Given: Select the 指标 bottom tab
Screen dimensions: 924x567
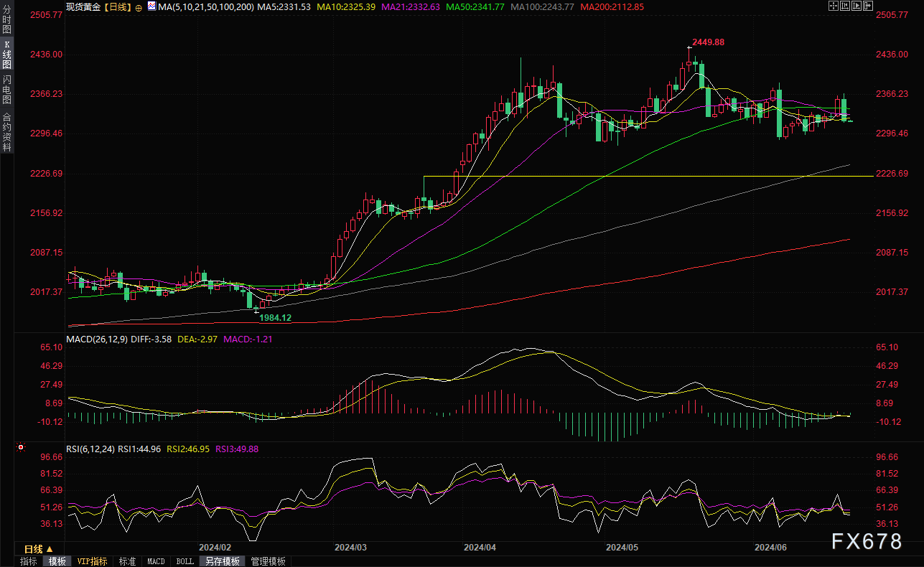Looking at the screenshot, I should [29, 561].
